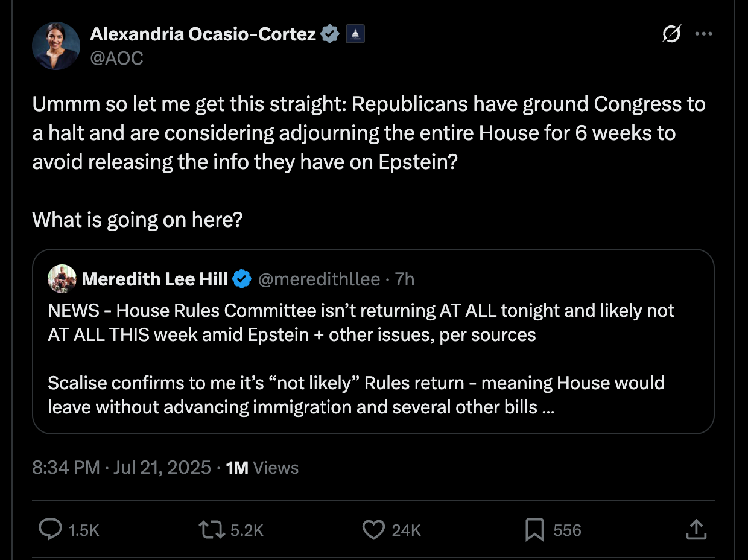Open @meredithllee's profile link

pyautogui.click(x=319, y=279)
